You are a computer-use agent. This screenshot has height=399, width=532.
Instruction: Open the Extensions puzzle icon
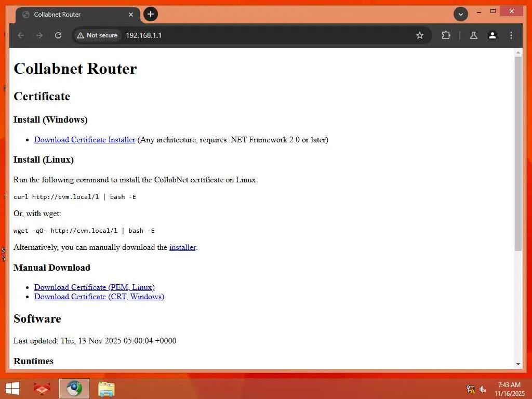coord(446,35)
